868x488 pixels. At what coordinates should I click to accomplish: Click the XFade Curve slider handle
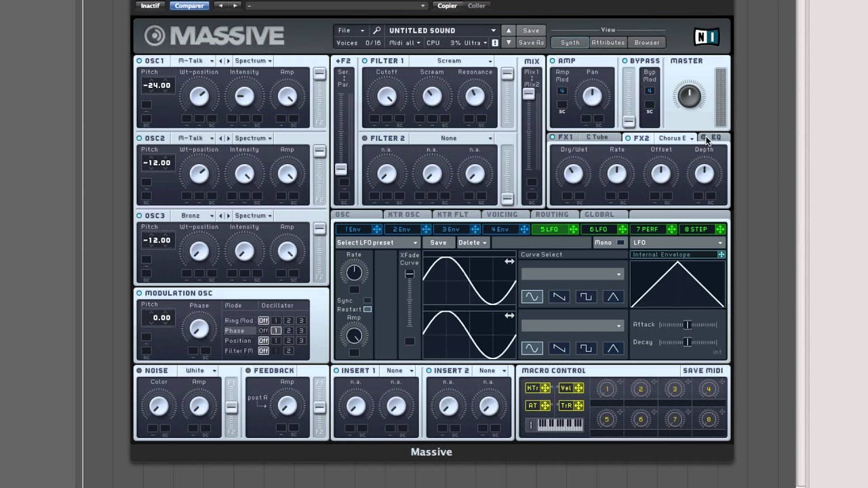[409, 274]
